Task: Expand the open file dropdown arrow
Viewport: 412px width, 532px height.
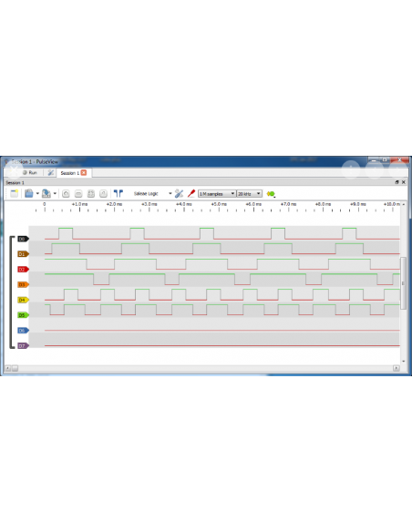Action: coord(37,194)
